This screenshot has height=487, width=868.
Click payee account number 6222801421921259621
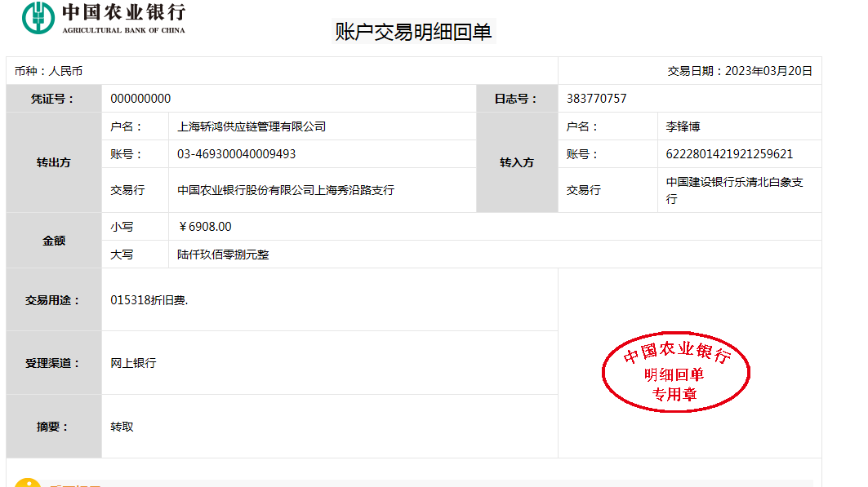click(729, 154)
